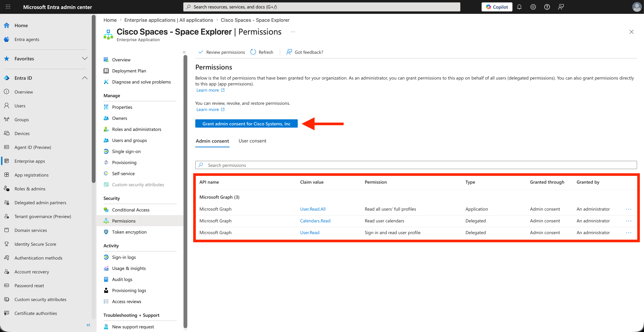Open Devices under Entra ID
This screenshot has height=332, width=644.
click(22, 133)
